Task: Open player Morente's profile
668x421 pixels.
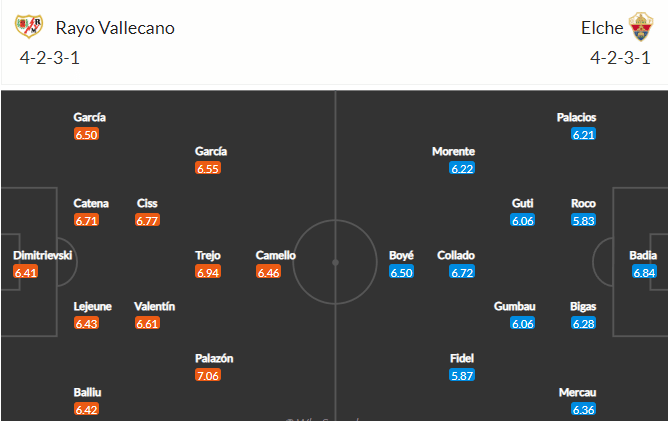Action: click(x=453, y=151)
